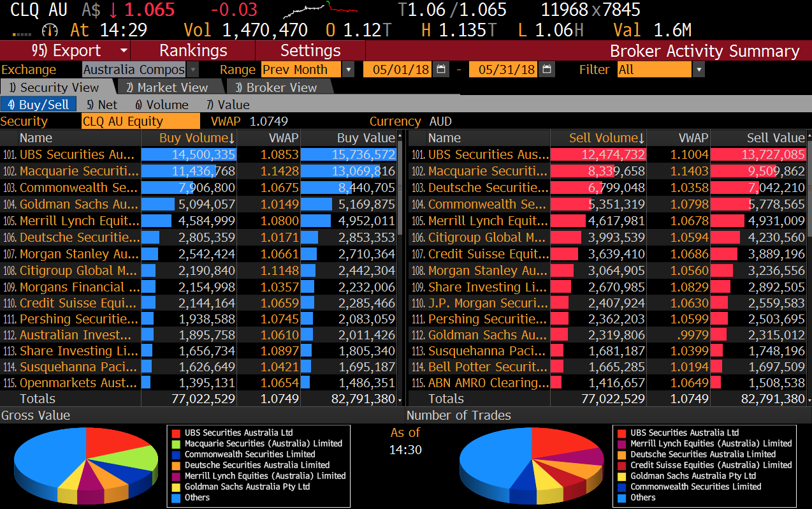Image resolution: width=812 pixels, height=509 pixels.
Task: Open the Range Prev Month dropdown arrow
Action: (348, 70)
